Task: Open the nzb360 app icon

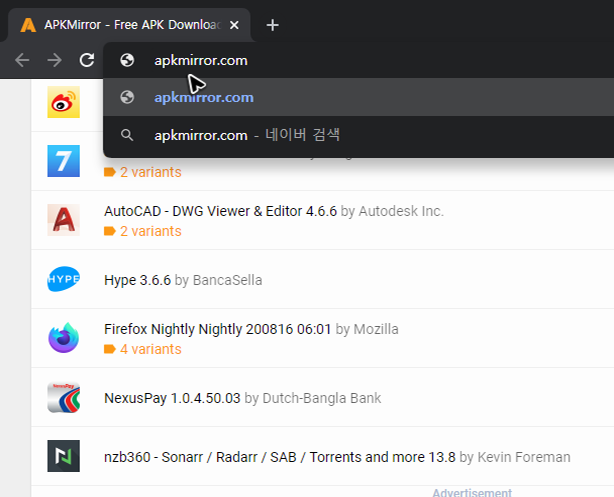Action: point(63,456)
